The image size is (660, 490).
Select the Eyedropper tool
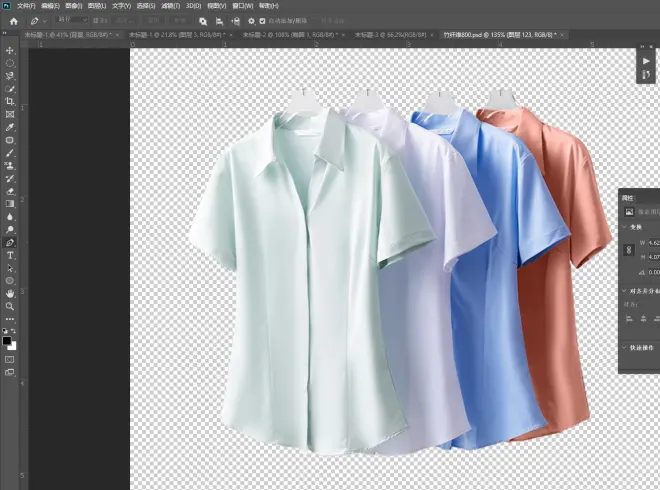click(x=10, y=128)
